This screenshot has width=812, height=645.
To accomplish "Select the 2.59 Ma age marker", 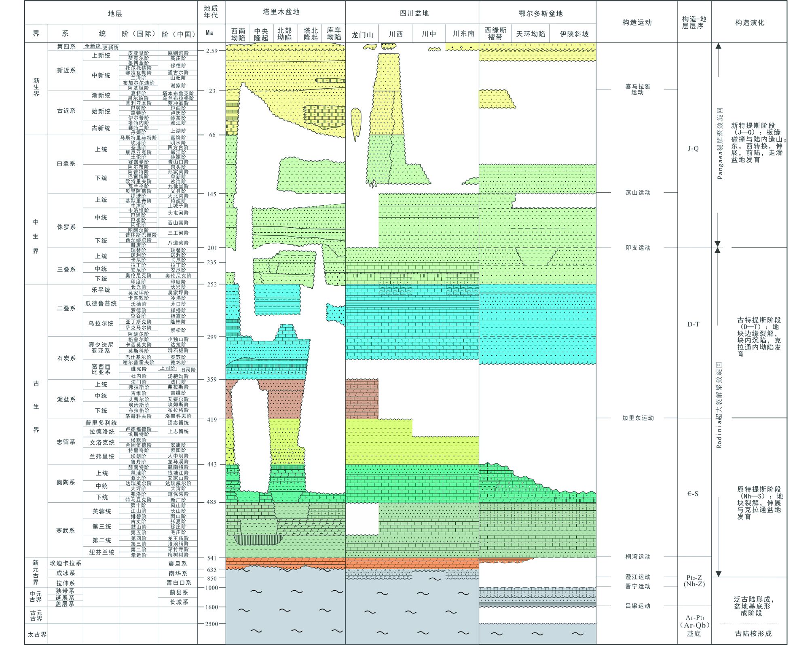I will coord(212,51).
